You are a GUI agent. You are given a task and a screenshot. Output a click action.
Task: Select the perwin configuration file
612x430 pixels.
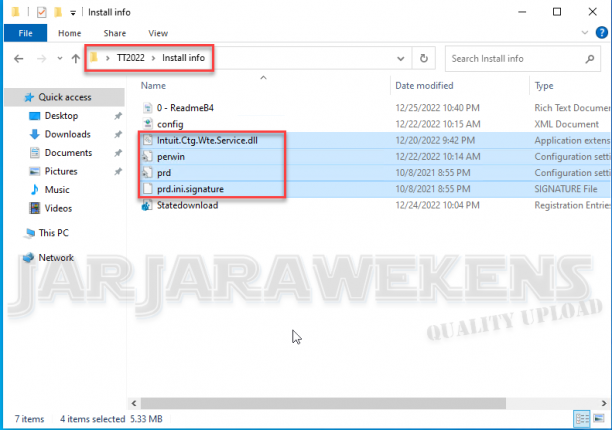171,157
